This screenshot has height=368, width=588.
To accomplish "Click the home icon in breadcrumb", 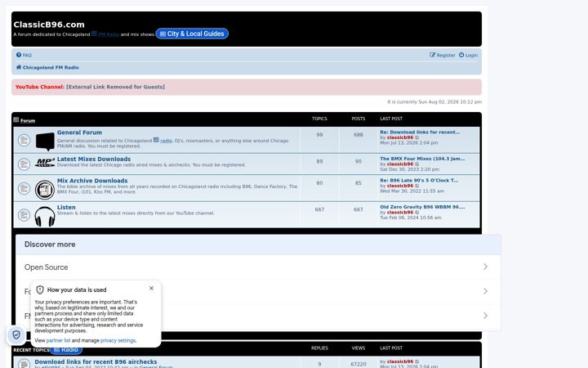I will [x=19, y=67].
